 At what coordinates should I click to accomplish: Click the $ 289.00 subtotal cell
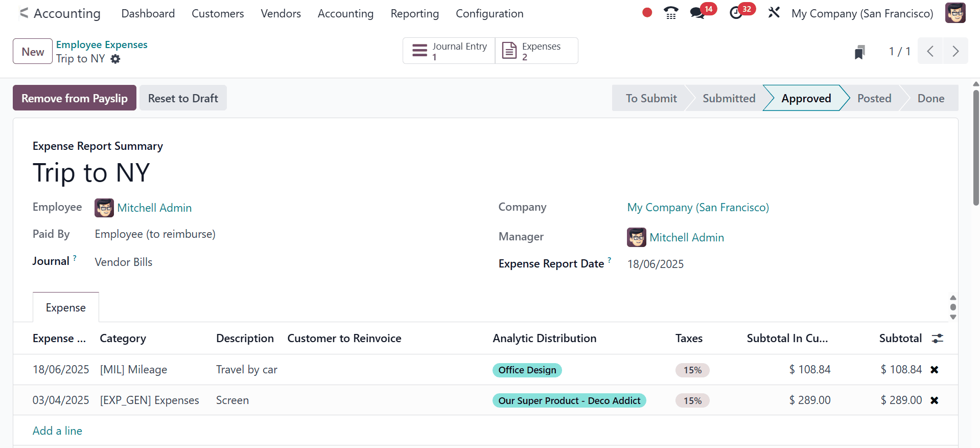point(901,400)
